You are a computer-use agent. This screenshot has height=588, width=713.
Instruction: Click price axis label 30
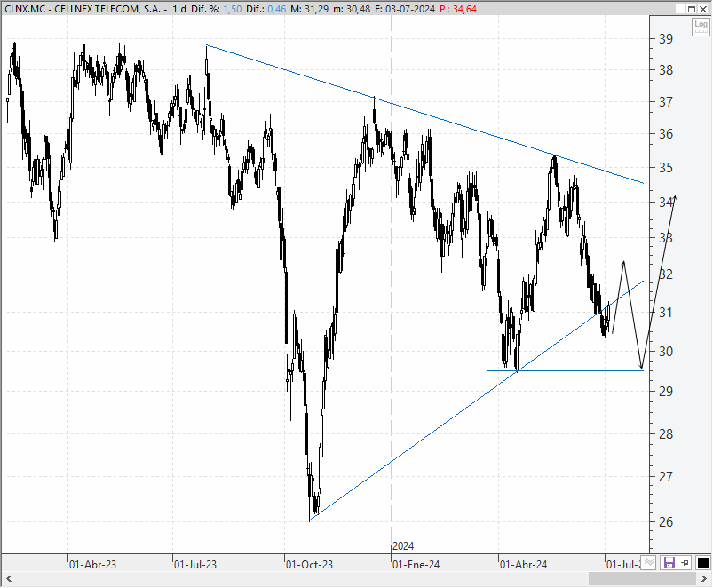[x=666, y=352]
